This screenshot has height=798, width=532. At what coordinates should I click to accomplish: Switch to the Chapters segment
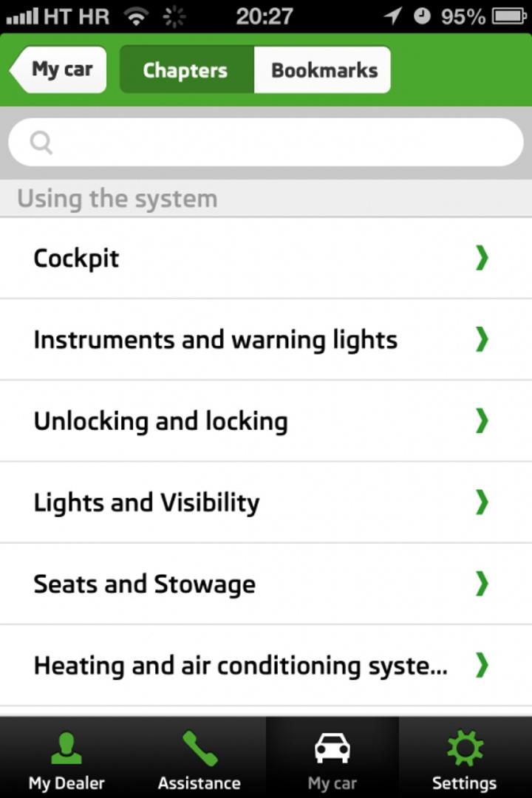(186, 70)
